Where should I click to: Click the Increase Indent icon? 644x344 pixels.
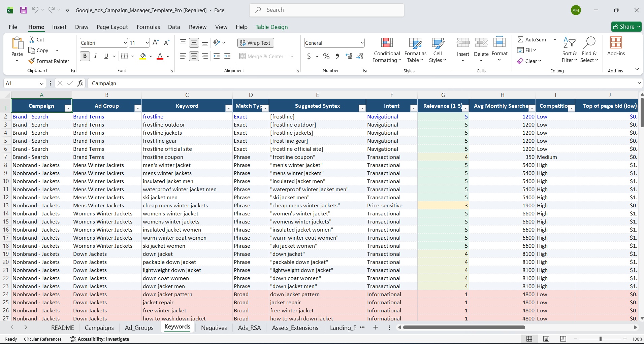(x=227, y=56)
